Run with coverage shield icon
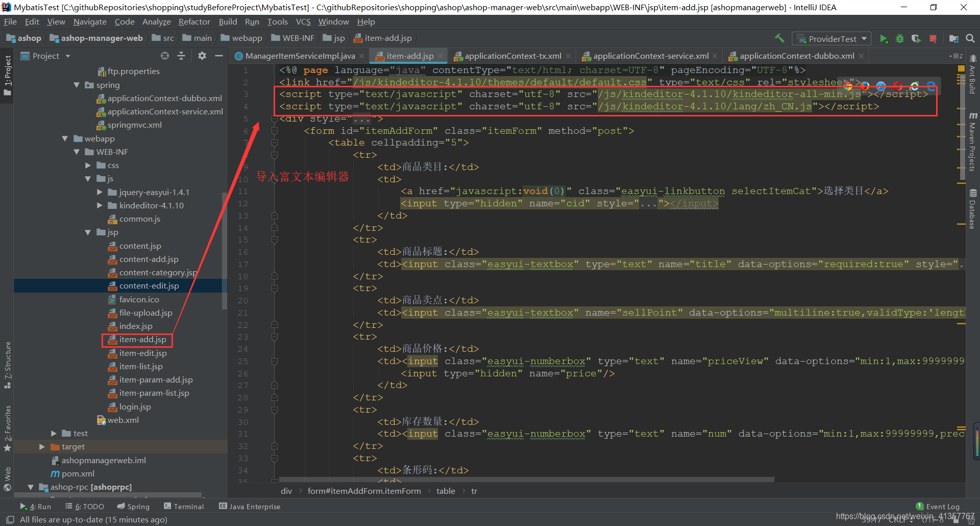The width and height of the screenshot is (980, 526). click(916, 39)
